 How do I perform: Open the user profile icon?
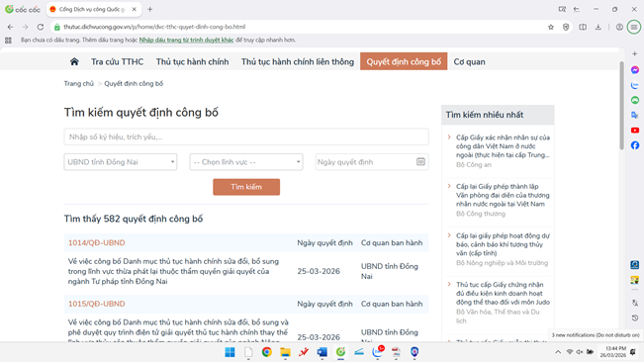coord(619,27)
